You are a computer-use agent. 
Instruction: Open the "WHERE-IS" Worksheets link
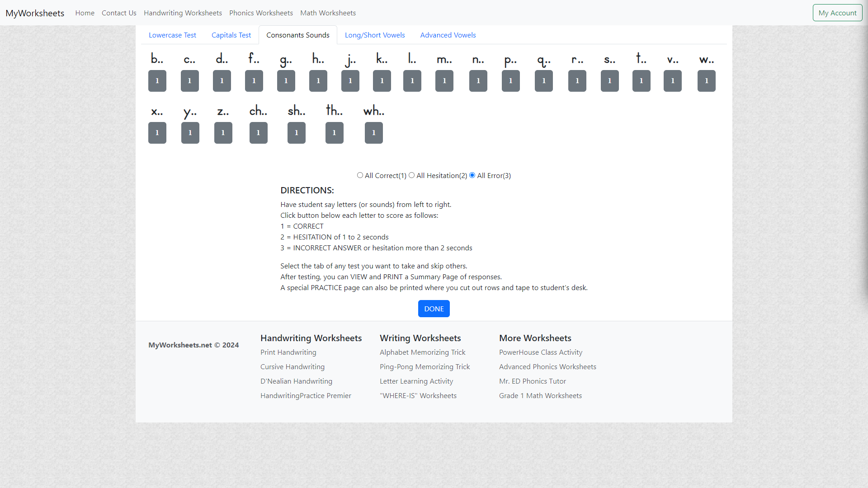[418, 396]
